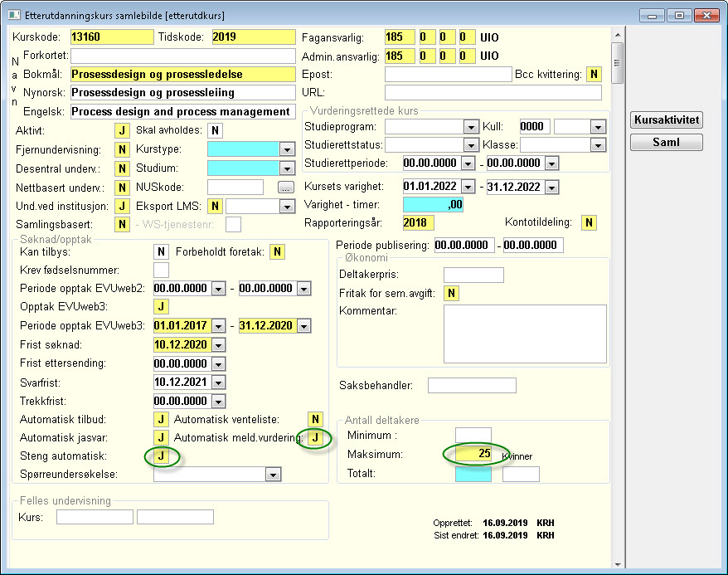
Task: Click the Deltakerpris input field
Action: click(473, 275)
